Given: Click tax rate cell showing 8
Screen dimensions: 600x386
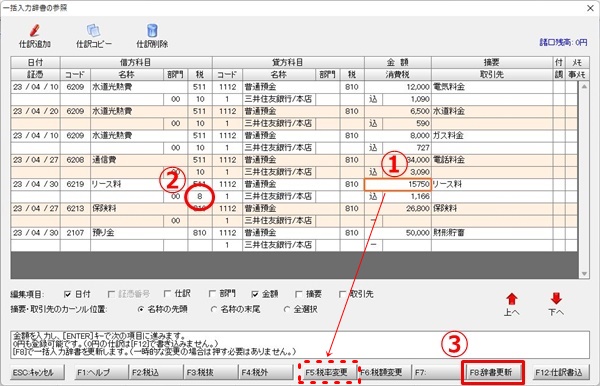Looking at the screenshot, I should [x=199, y=197].
